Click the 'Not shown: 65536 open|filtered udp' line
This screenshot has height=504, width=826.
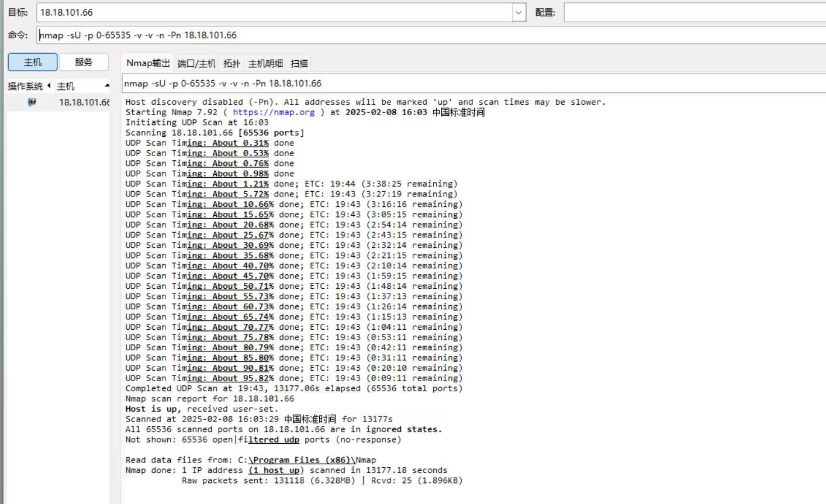[264, 440]
